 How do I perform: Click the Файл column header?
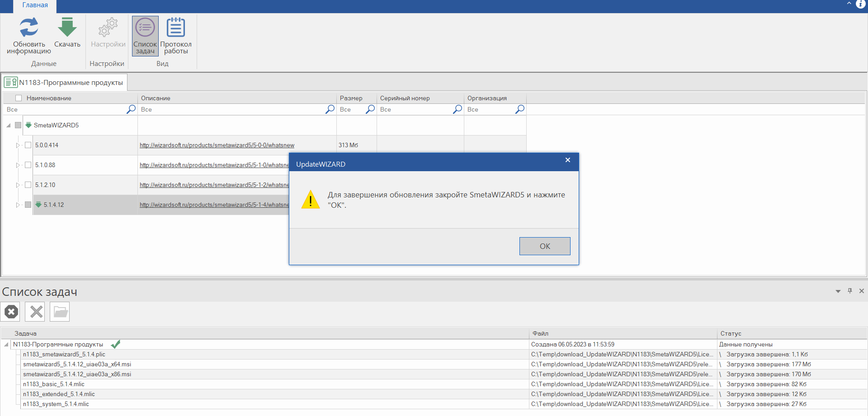pyautogui.click(x=623, y=333)
